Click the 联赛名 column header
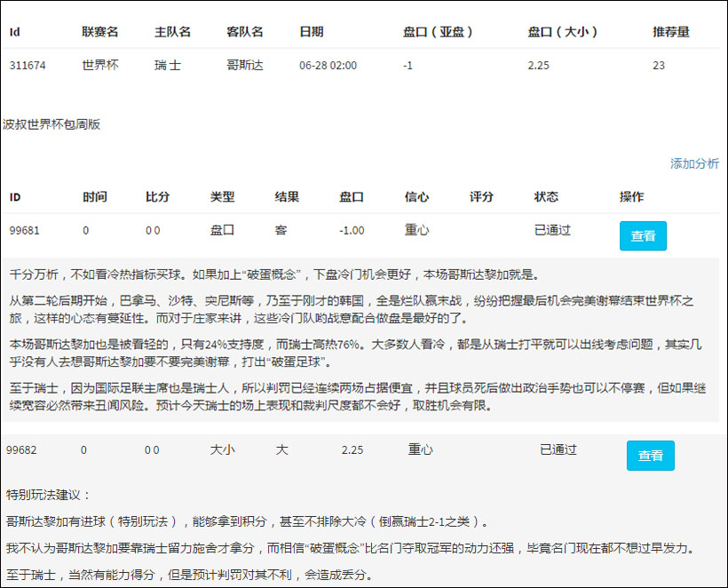 (100, 32)
